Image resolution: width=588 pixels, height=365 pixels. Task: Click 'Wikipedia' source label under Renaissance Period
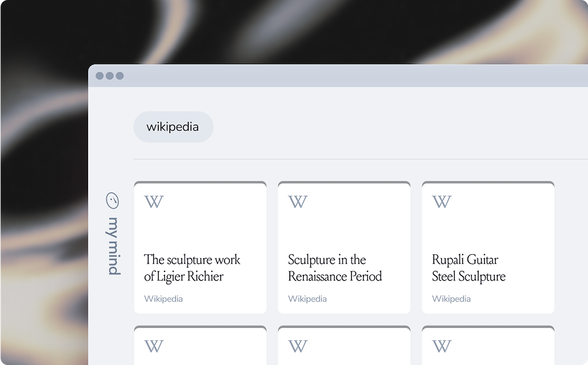click(x=308, y=298)
